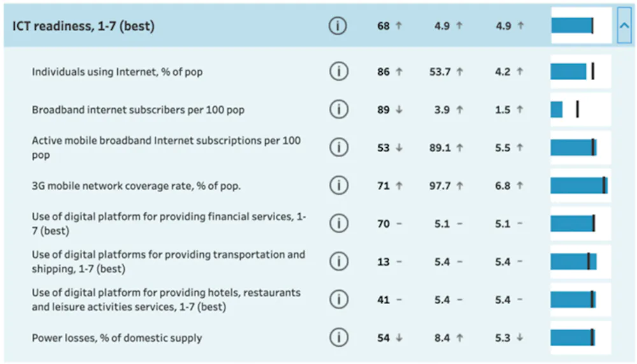Click the Broadband internet subscribers bar chart
Viewport: 637px width, 364px height.
click(557, 109)
